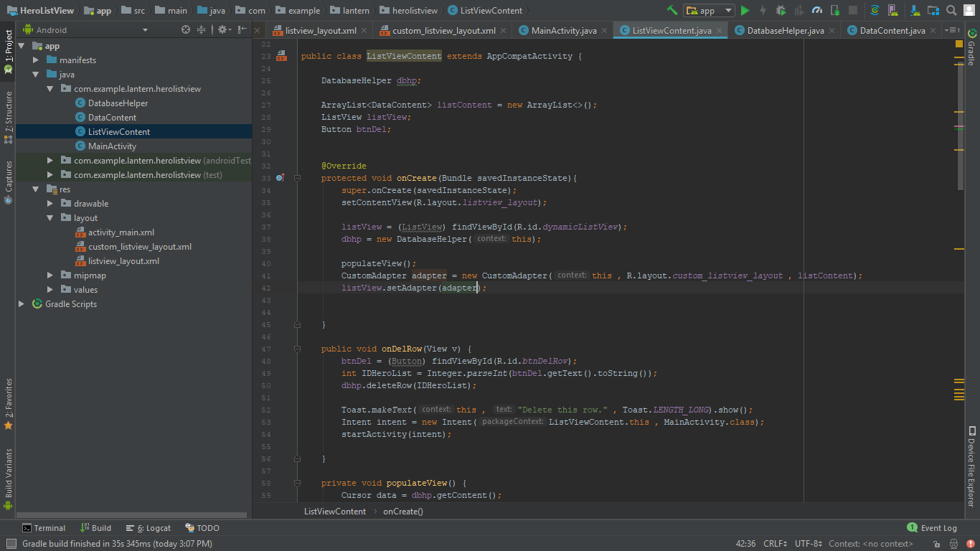Switch to the custom_listview_layout.xml tab

pyautogui.click(x=446, y=31)
